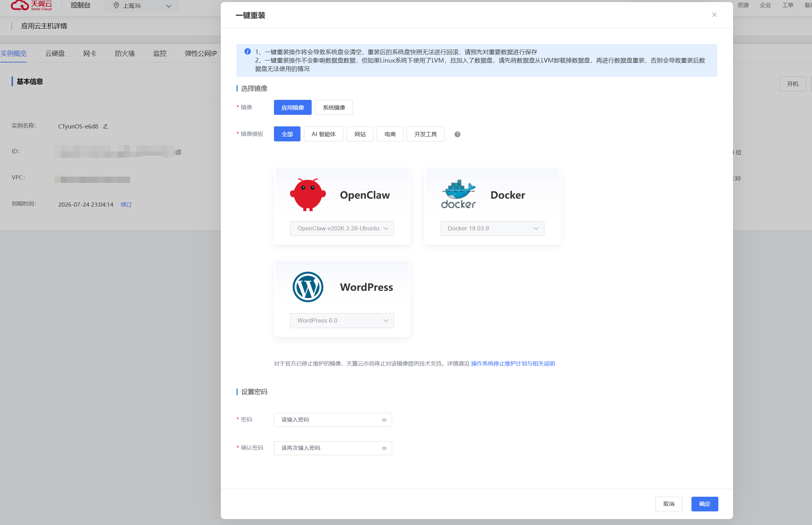Click the 取消 cancel button

669,504
